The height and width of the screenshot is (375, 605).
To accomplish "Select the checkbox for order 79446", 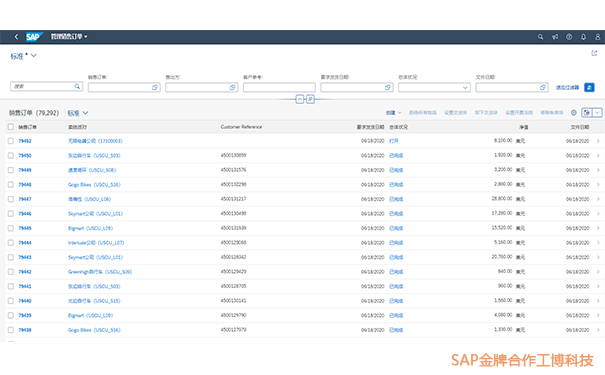I will tap(11, 214).
